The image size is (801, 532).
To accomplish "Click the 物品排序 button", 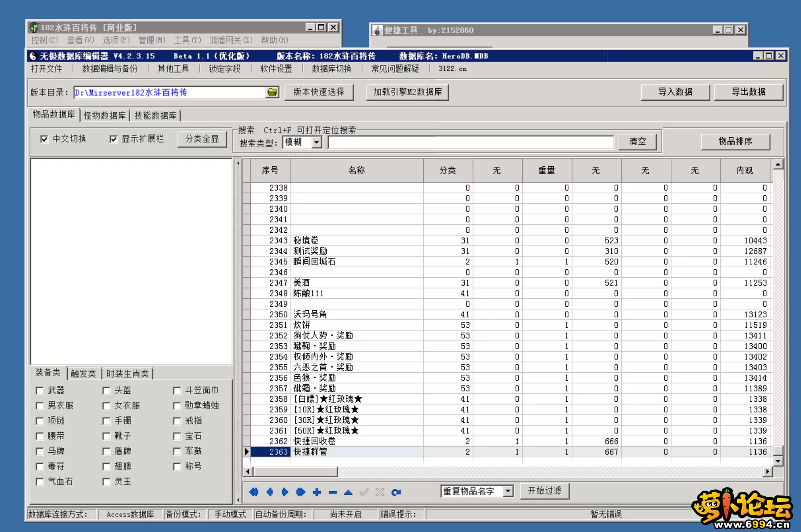I will click(735, 141).
